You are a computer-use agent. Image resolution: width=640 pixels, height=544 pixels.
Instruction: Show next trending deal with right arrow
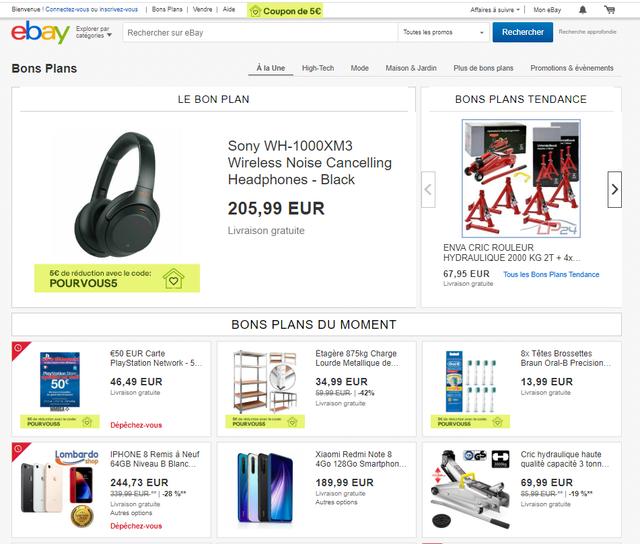click(x=614, y=189)
